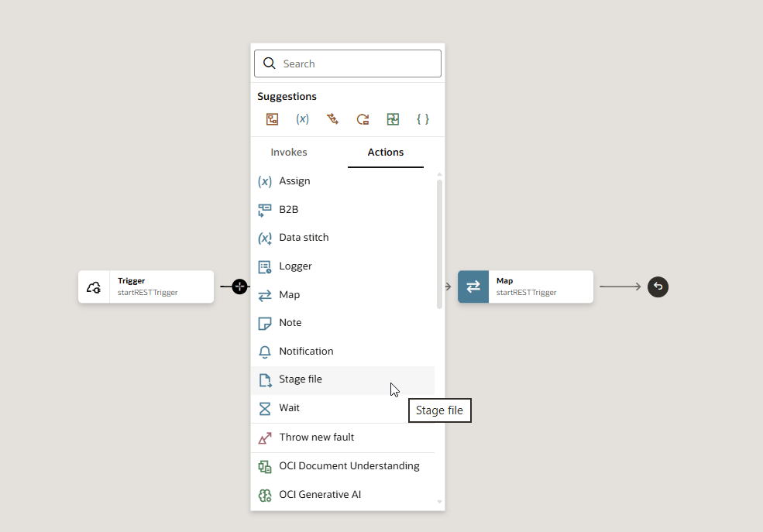Click the end return-arrow node icon
763x532 pixels.
point(658,287)
